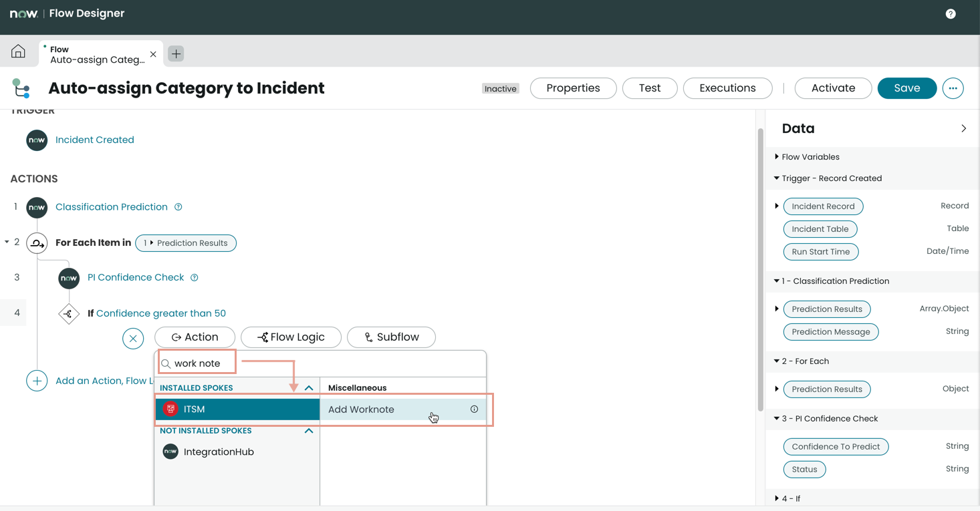Save the flow

click(907, 88)
